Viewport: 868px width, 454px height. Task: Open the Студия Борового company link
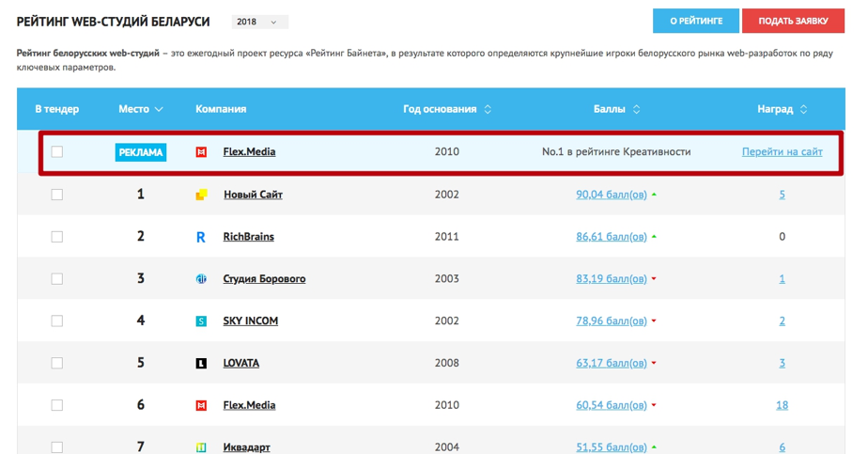tap(264, 278)
